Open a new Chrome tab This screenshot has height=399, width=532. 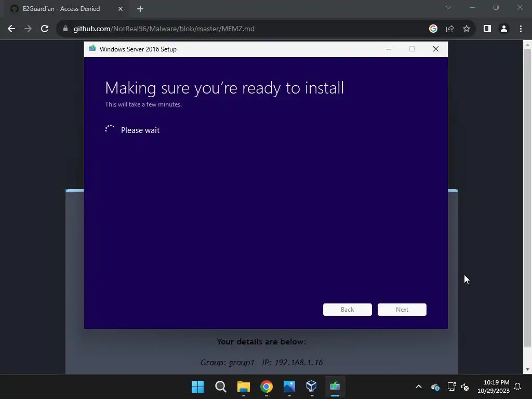140,9
